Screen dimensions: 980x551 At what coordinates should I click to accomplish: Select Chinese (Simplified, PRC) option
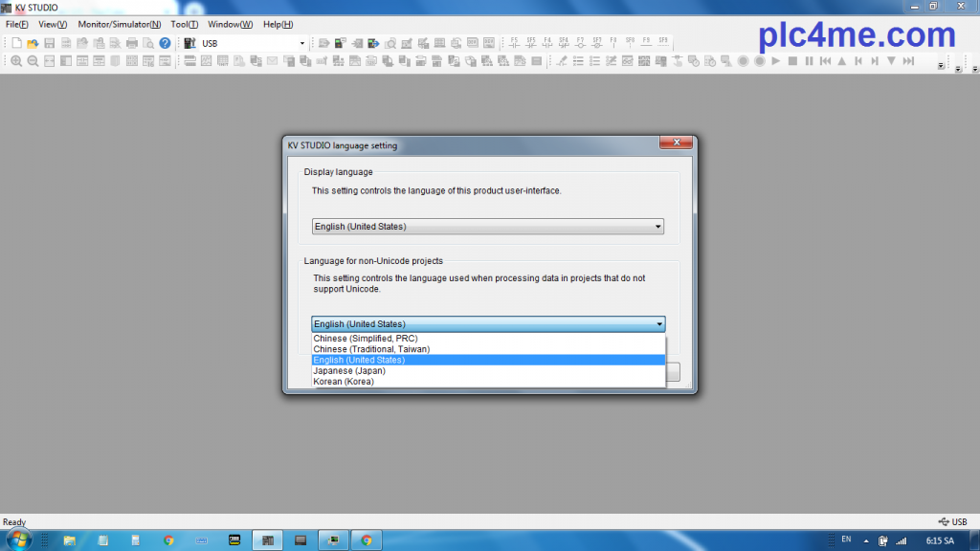coord(365,339)
